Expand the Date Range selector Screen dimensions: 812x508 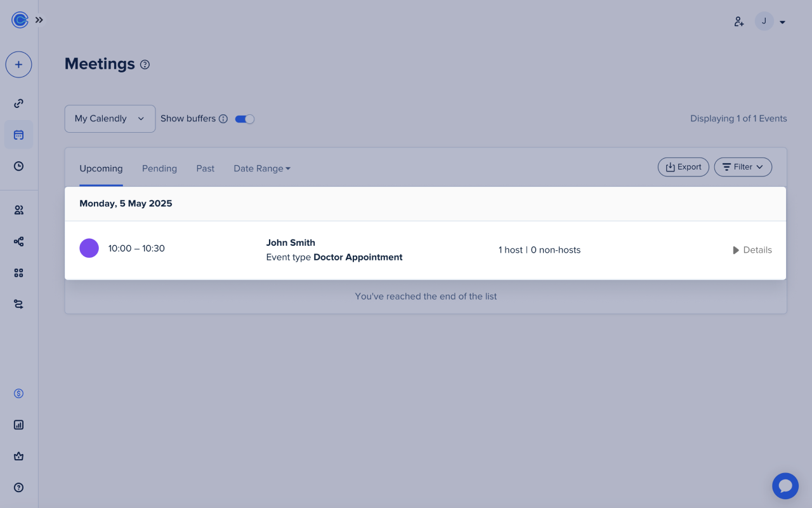click(x=261, y=168)
